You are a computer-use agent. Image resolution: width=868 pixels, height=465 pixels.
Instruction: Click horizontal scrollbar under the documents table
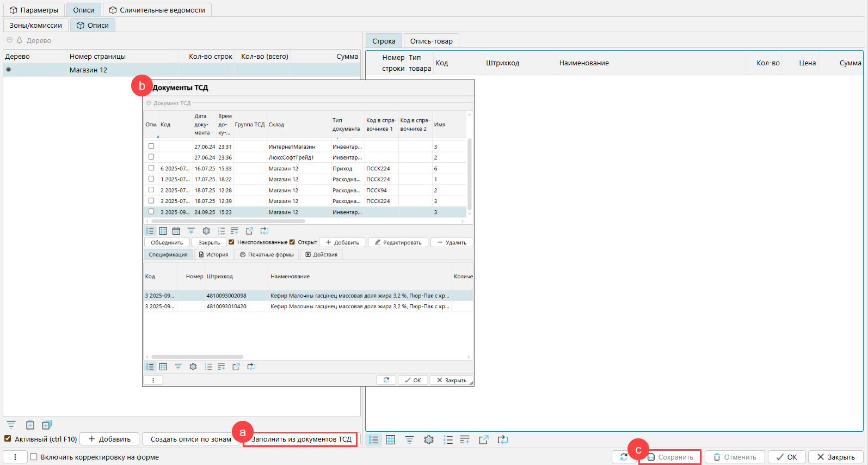(229, 222)
